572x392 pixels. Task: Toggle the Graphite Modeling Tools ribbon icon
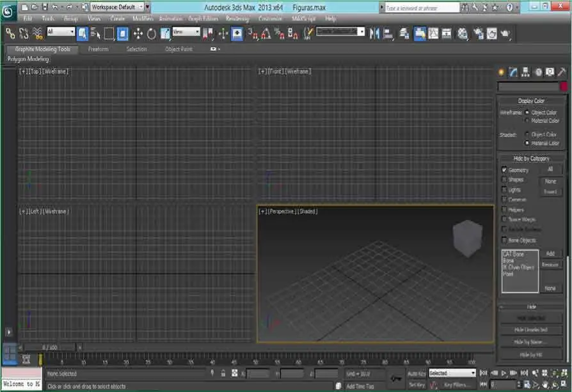420,34
